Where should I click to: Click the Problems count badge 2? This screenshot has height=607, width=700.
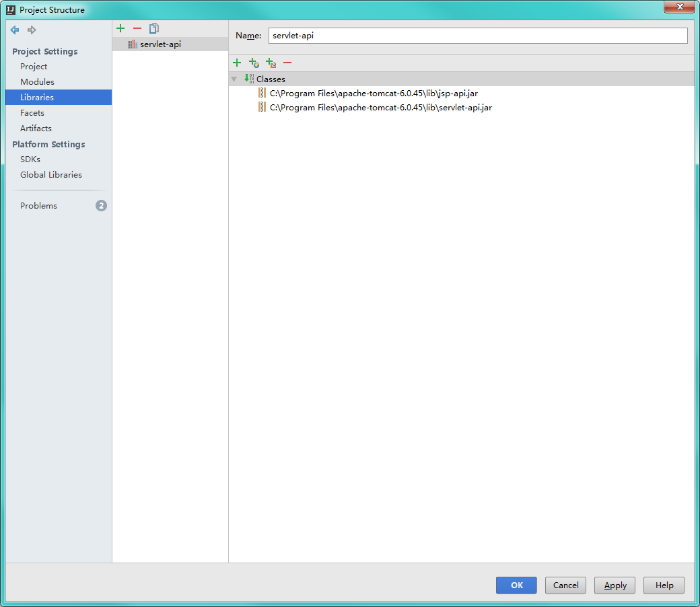tap(102, 206)
